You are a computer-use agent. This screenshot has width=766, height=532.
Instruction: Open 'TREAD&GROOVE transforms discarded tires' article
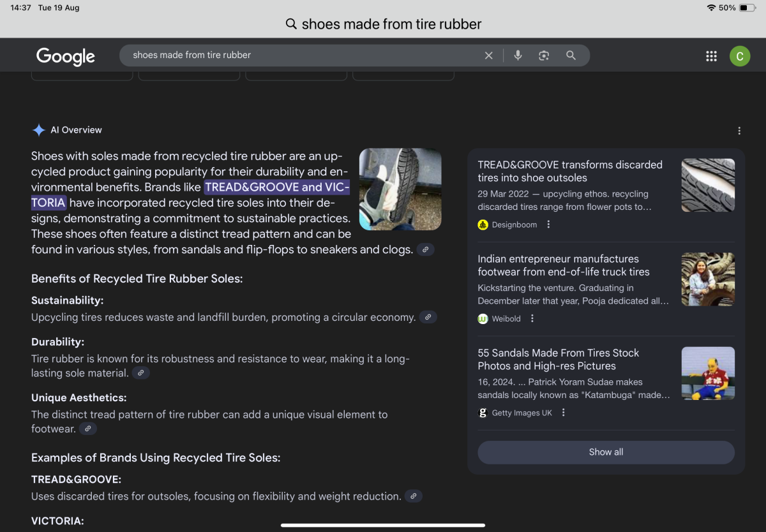(570, 171)
